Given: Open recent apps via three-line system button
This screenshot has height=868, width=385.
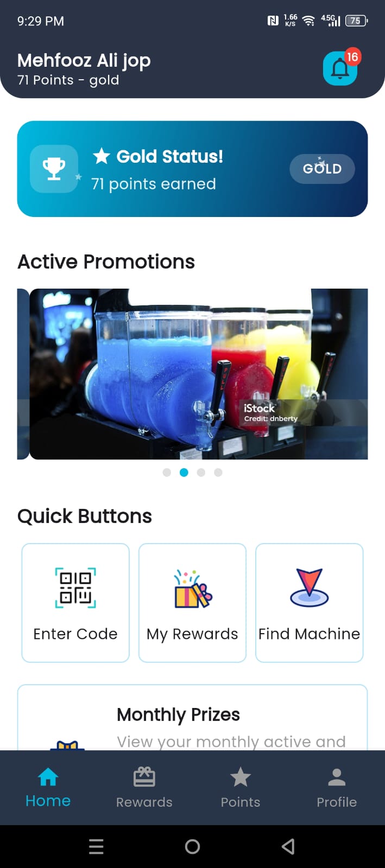Looking at the screenshot, I should pyautogui.click(x=96, y=846).
